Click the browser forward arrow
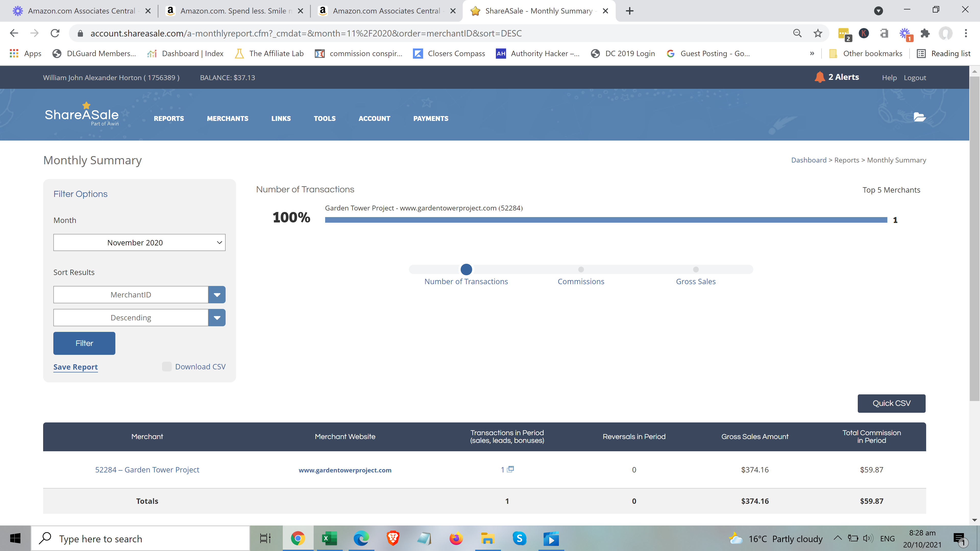 point(35,33)
